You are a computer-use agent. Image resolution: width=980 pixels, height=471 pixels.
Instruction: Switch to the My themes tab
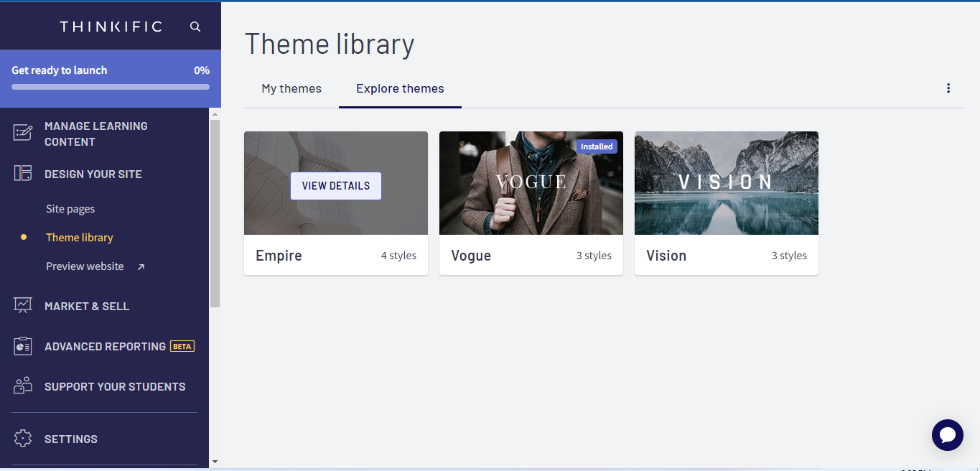coord(291,89)
